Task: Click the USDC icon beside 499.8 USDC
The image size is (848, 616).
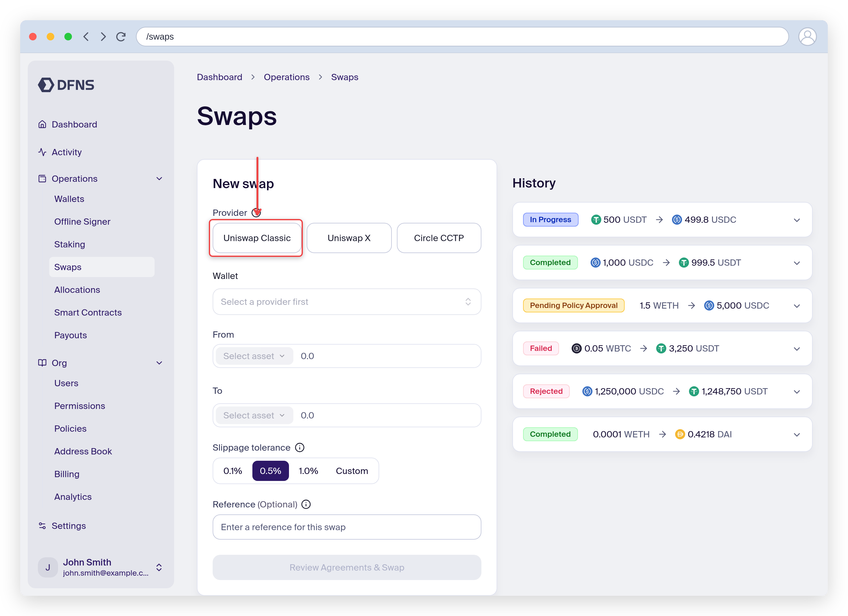Action: tap(677, 220)
